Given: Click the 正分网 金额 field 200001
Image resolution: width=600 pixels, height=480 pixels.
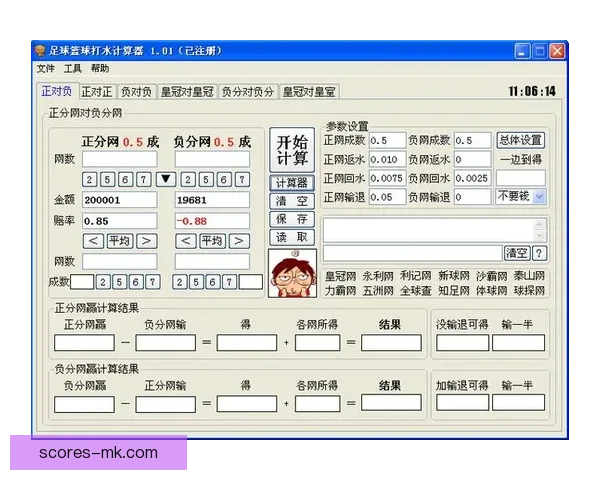Looking at the screenshot, I should 119,200.
